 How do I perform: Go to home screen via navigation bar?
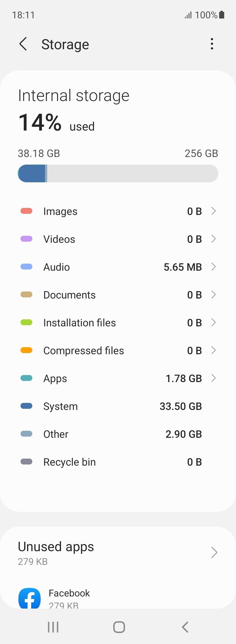coord(119,627)
